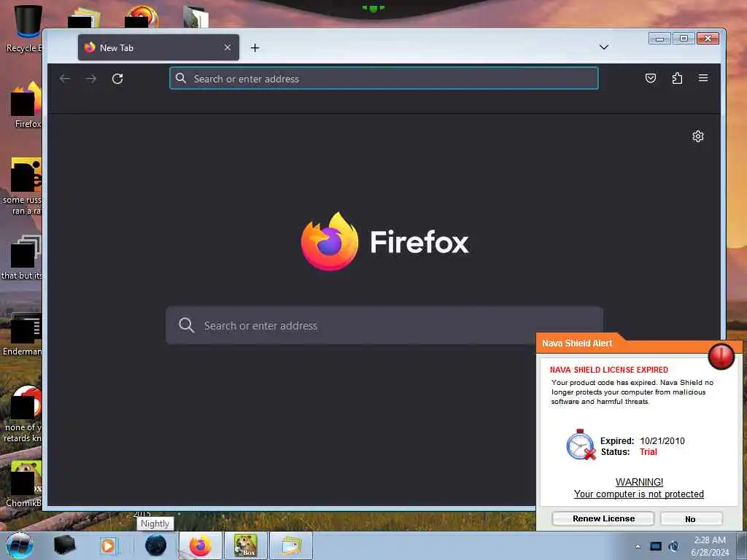Close the New Tab tab

(x=228, y=47)
